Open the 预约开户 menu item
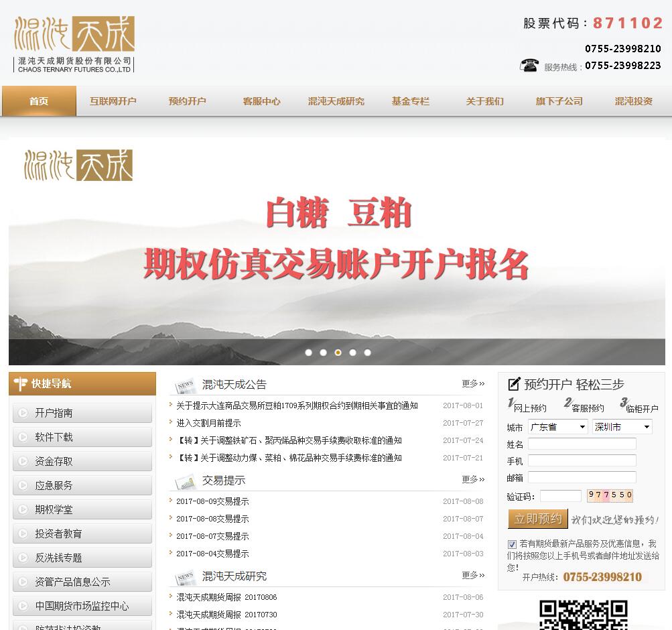672x630 pixels. [188, 101]
